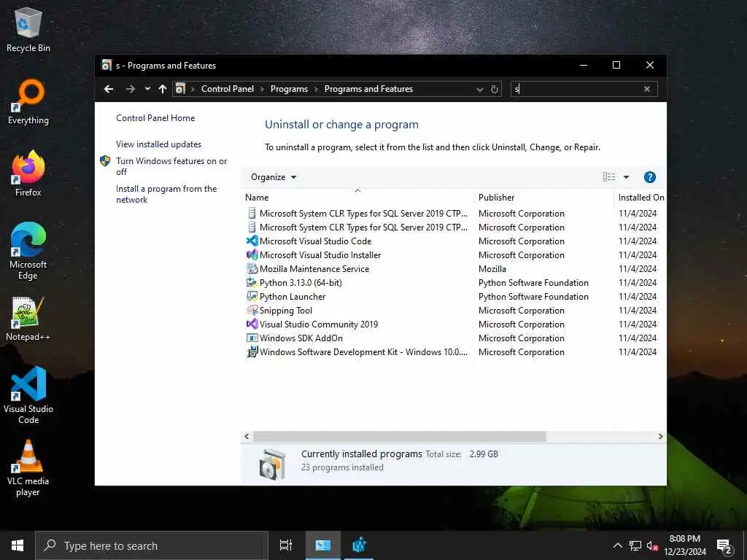The image size is (747, 560).
Task: Open the Microsoft Edge desktop shortcut
Action: point(28,251)
